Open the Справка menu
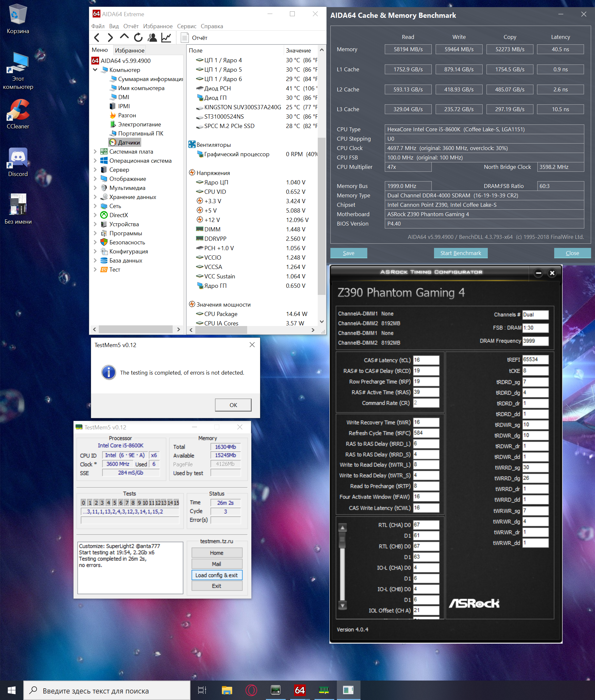Screen dimensions: 595x700 (x=212, y=26)
